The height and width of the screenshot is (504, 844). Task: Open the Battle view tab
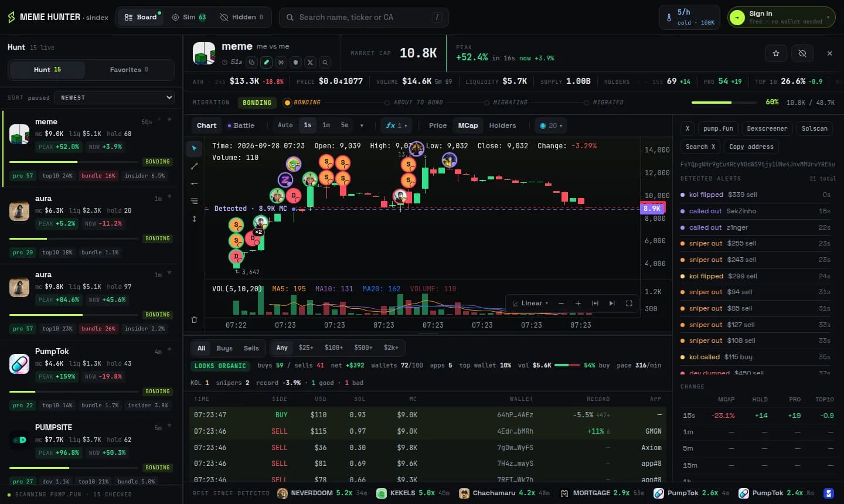pos(241,125)
